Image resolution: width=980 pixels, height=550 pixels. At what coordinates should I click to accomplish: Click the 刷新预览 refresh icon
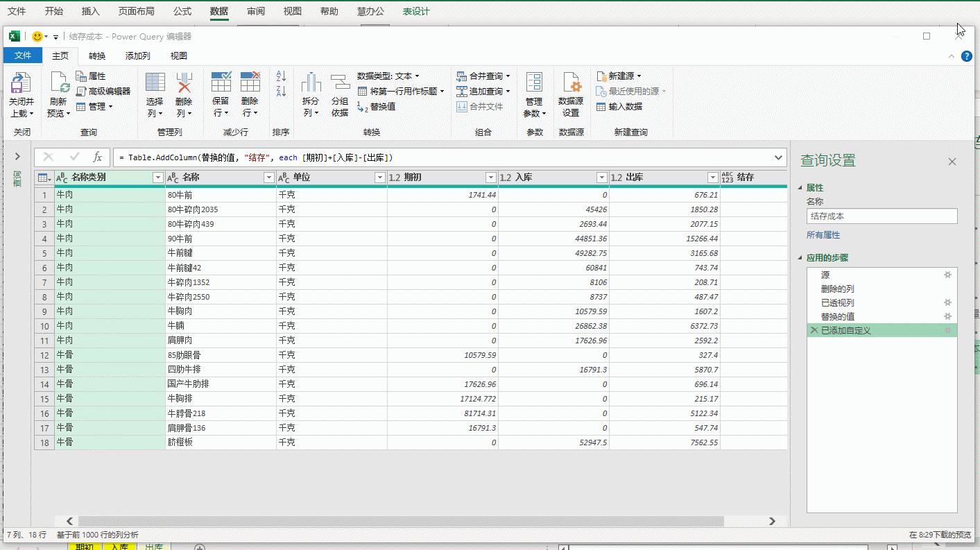[x=60, y=83]
